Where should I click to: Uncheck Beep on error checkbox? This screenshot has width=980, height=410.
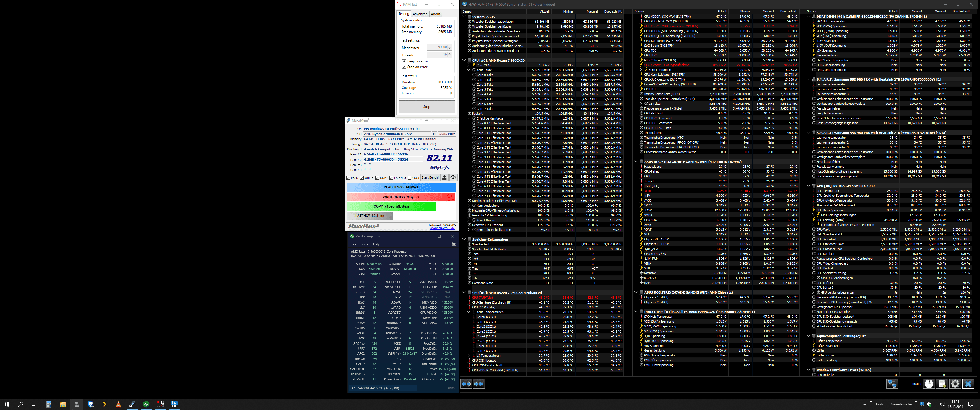tap(404, 61)
